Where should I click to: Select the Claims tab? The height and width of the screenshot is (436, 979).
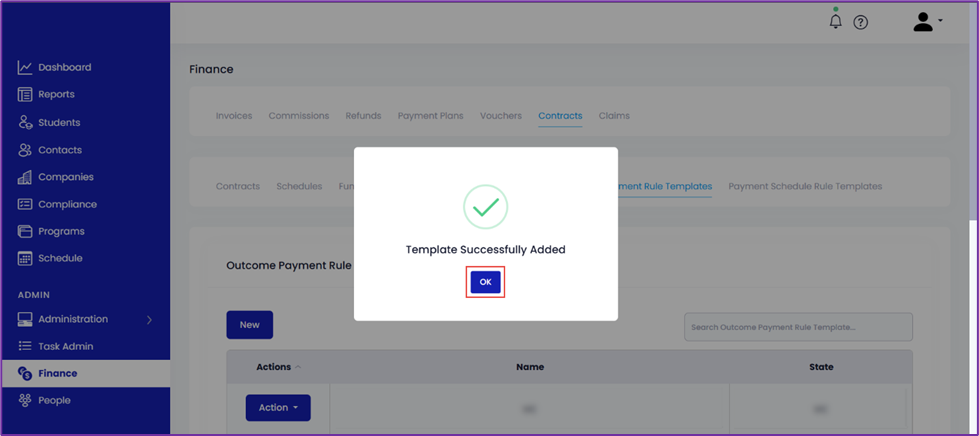[614, 116]
